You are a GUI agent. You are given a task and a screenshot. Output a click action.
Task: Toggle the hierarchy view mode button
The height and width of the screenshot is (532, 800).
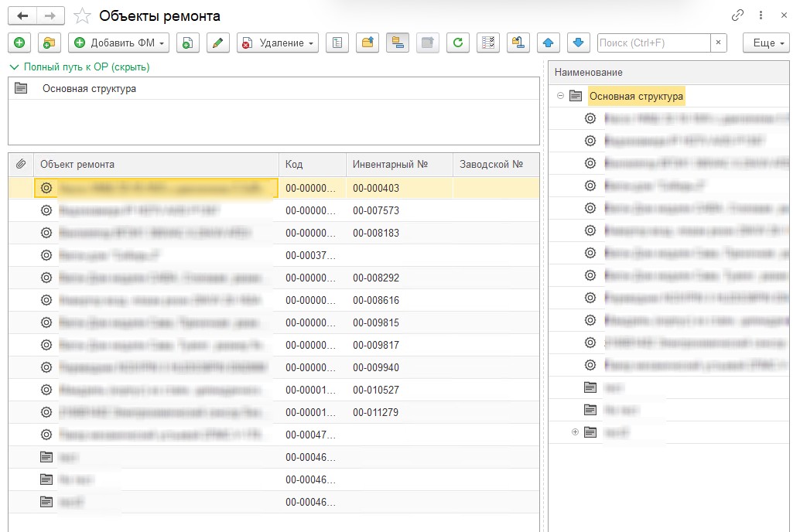[x=398, y=43]
